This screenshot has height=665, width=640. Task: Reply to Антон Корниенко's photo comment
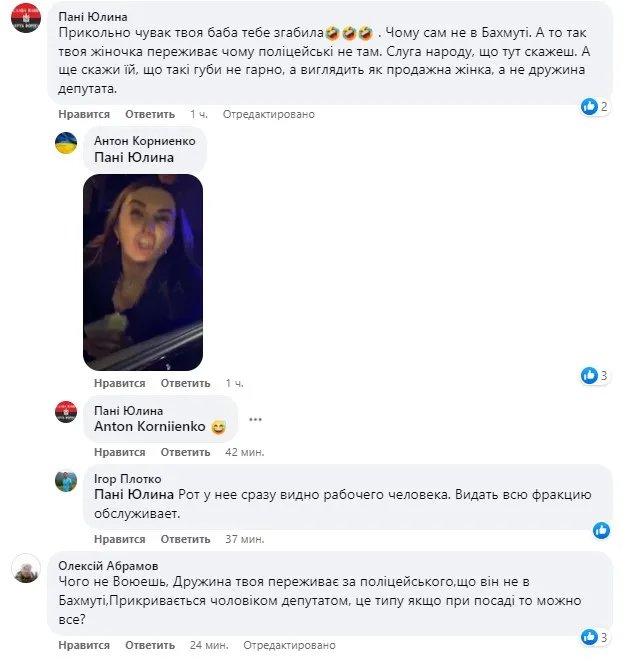click(x=185, y=383)
